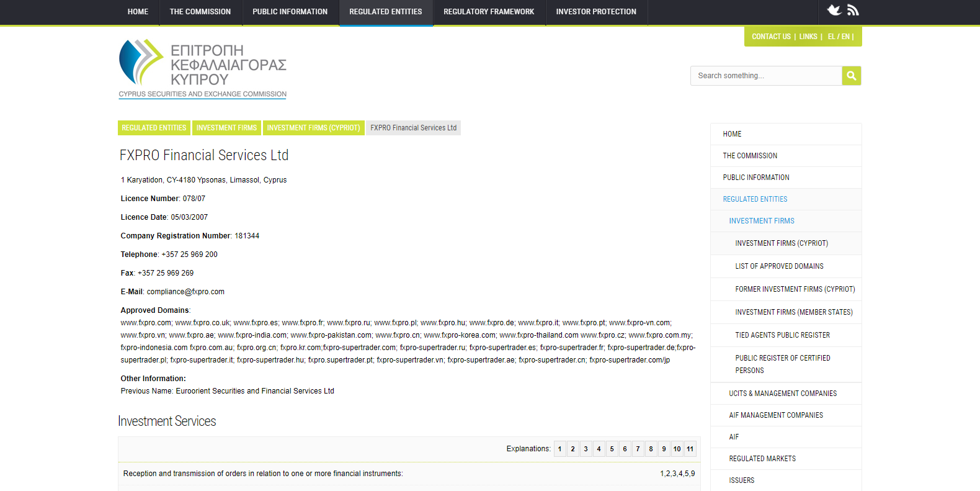Click the LINKS header link

(808, 37)
